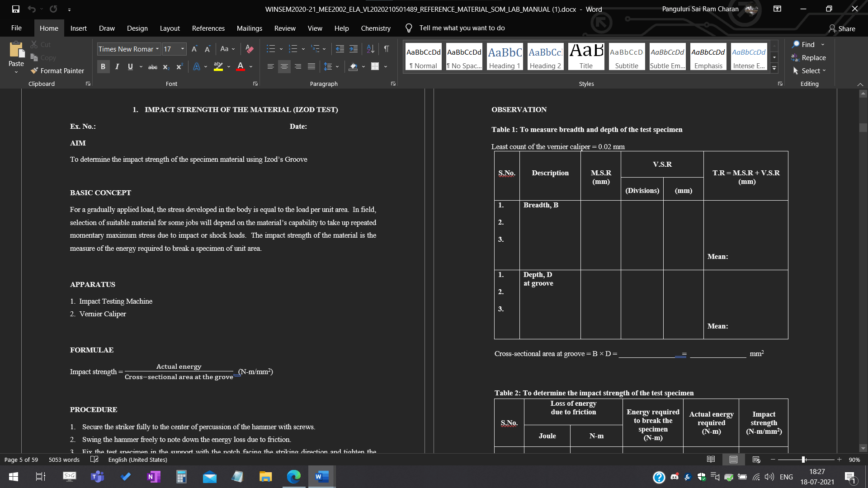Apply justify text alignment
This screenshot has width=868, height=488.
311,66
